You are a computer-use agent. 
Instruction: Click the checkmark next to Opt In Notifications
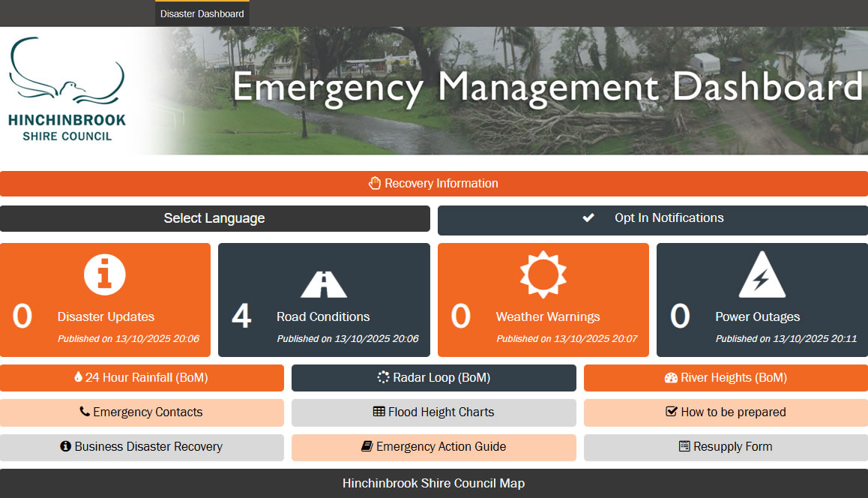(588, 218)
